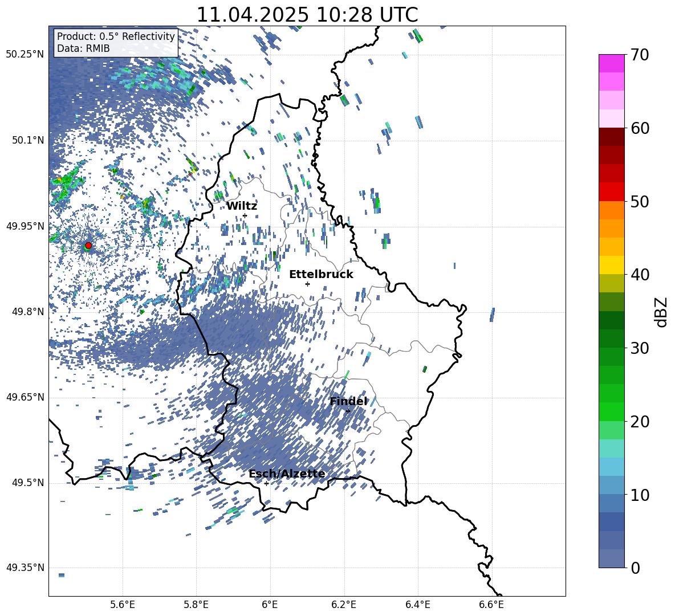The height and width of the screenshot is (616, 675).
Task: Click the colorbar tick label 60
Action: click(640, 128)
